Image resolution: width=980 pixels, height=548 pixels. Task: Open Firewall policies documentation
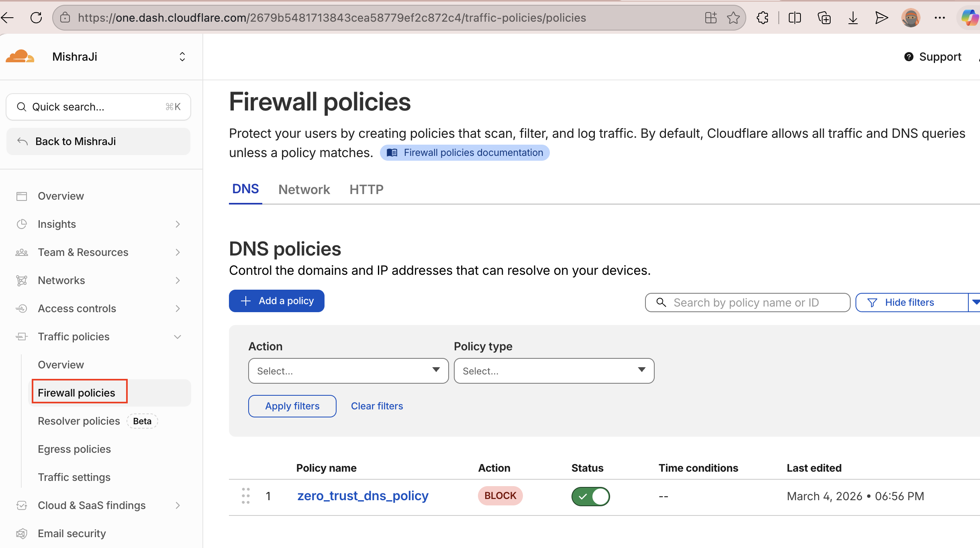[x=464, y=152]
